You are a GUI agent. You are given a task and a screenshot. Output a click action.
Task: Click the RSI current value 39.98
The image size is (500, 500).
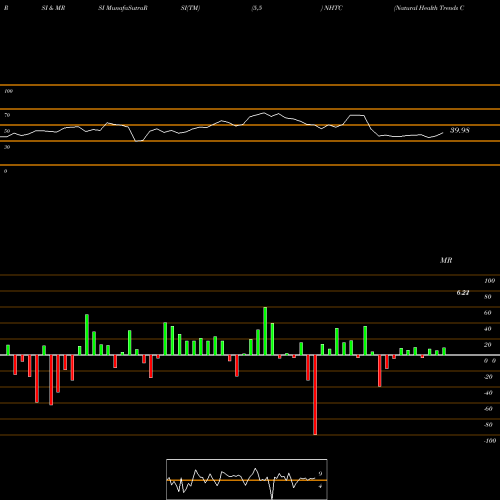coord(460,130)
